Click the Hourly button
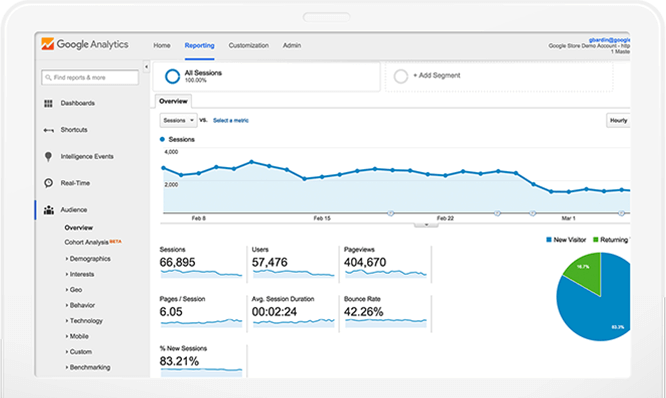The image size is (666, 398). click(x=618, y=121)
